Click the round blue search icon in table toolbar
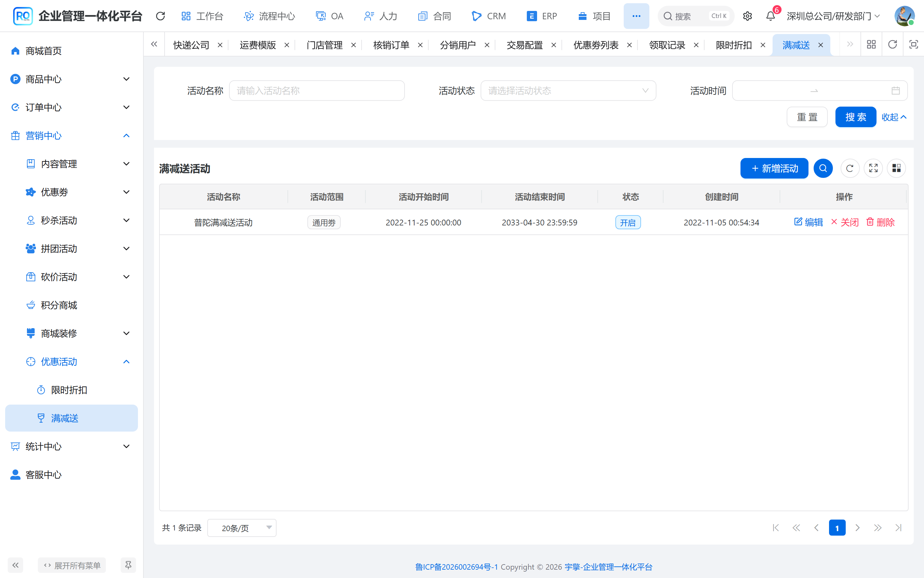924x578 pixels. click(x=823, y=168)
